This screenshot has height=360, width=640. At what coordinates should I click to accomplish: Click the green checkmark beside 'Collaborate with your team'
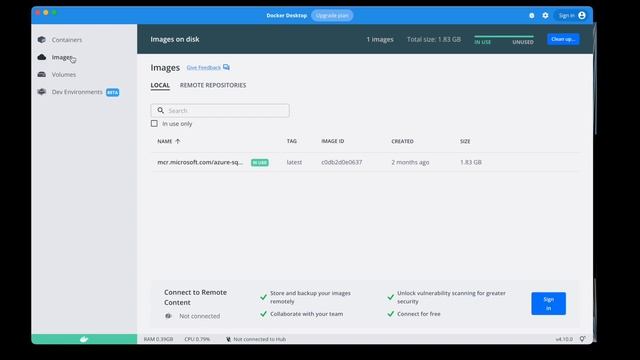click(x=264, y=314)
